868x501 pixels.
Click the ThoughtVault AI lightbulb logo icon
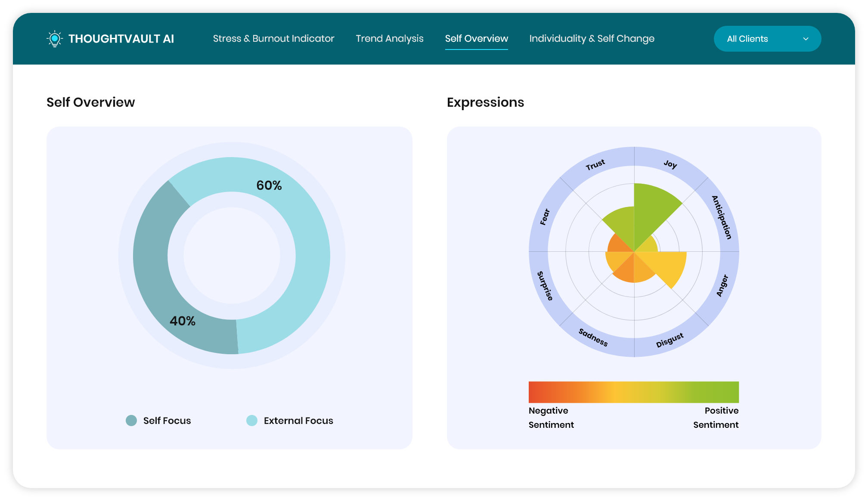click(x=54, y=39)
